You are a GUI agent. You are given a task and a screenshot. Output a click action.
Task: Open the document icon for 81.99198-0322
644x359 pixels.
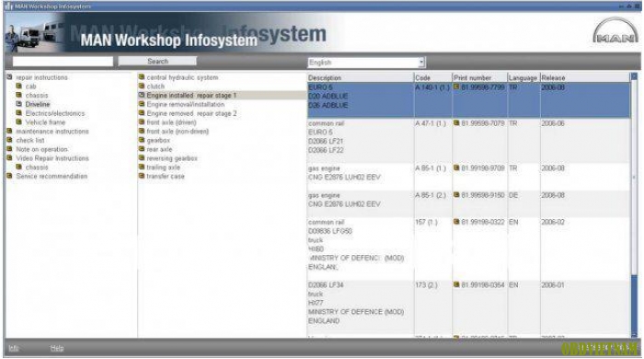tap(456, 222)
